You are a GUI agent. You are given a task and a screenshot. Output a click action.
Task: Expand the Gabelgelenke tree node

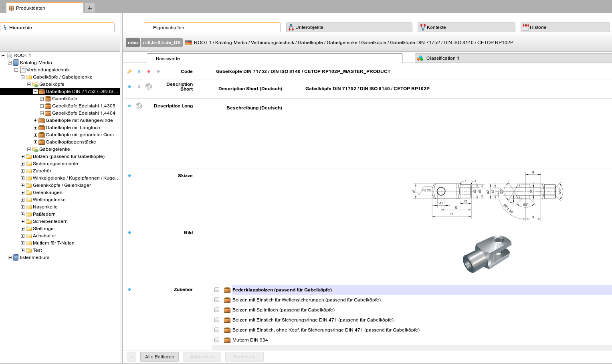point(29,149)
